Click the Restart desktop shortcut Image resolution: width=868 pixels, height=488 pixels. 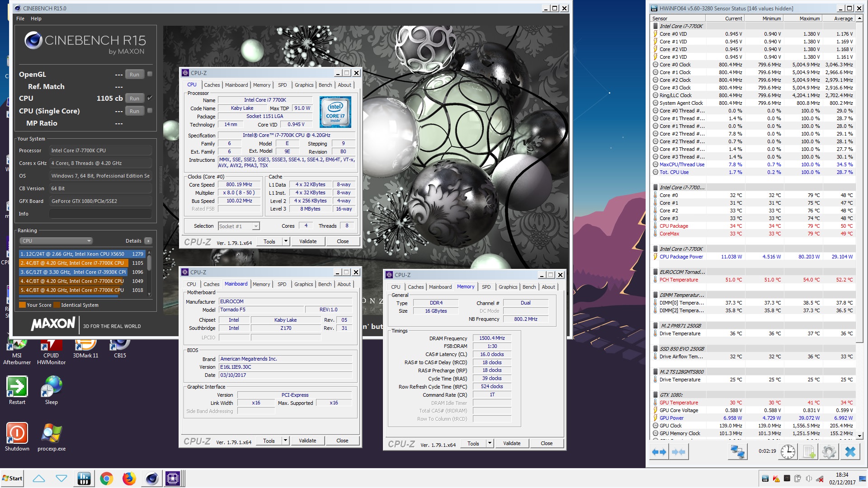(17, 391)
